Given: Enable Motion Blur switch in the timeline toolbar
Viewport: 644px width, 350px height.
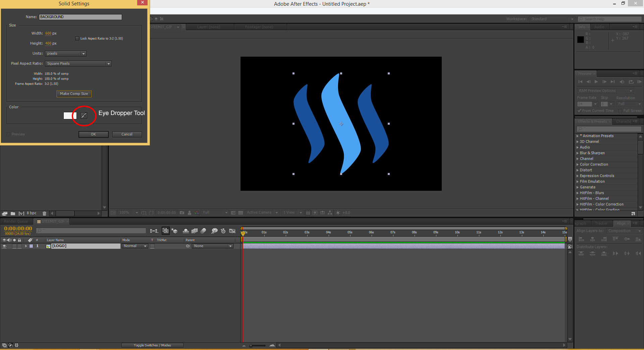Looking at the screenshot, I should (203, 231).
